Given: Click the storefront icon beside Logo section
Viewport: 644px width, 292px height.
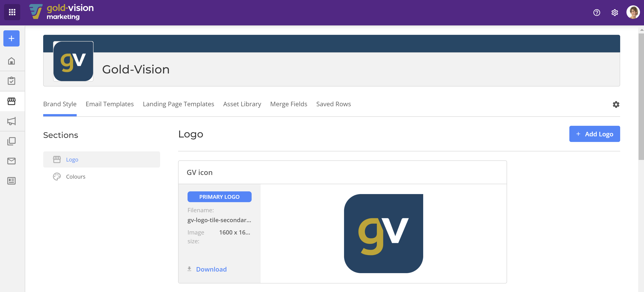Looking at the screenshot, I should coord(57,159).
